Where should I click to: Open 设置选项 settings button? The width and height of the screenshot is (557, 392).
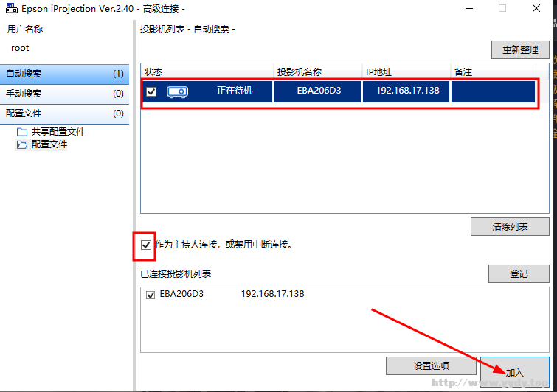point(431,365)
